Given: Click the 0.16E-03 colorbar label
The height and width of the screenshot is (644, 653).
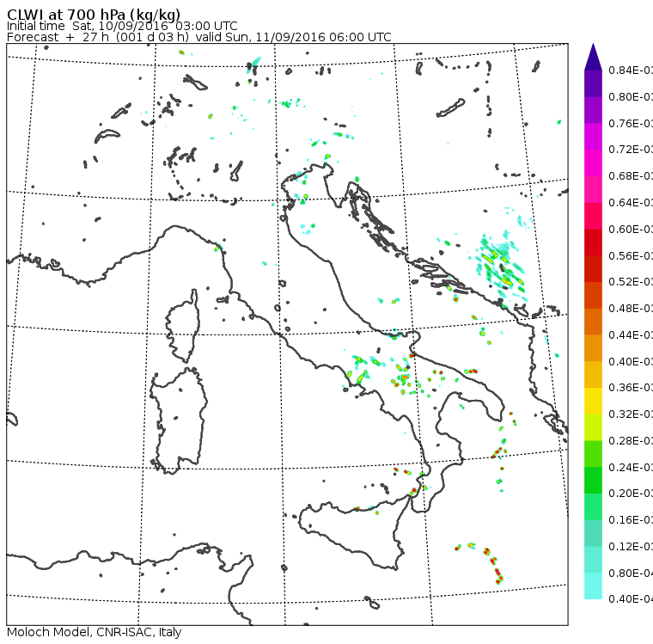Looking at the screenshot, I should pos(631,520).
